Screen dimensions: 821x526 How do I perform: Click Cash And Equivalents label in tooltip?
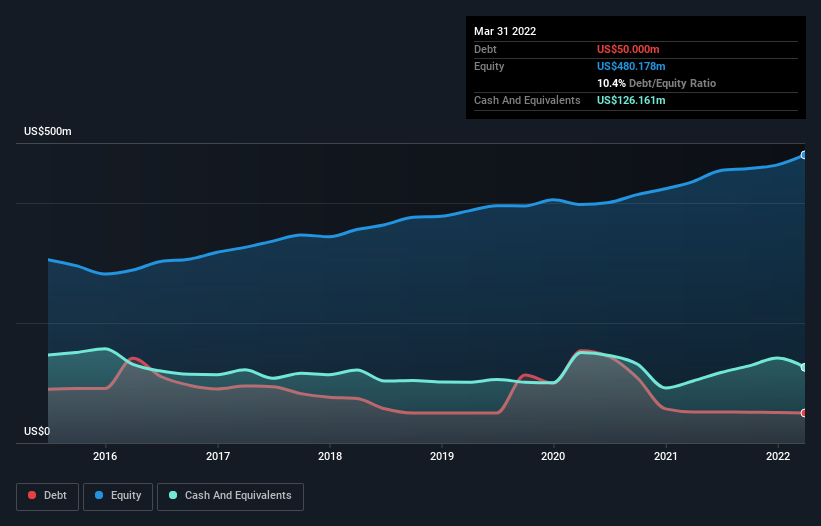click(x=527, y=100)
